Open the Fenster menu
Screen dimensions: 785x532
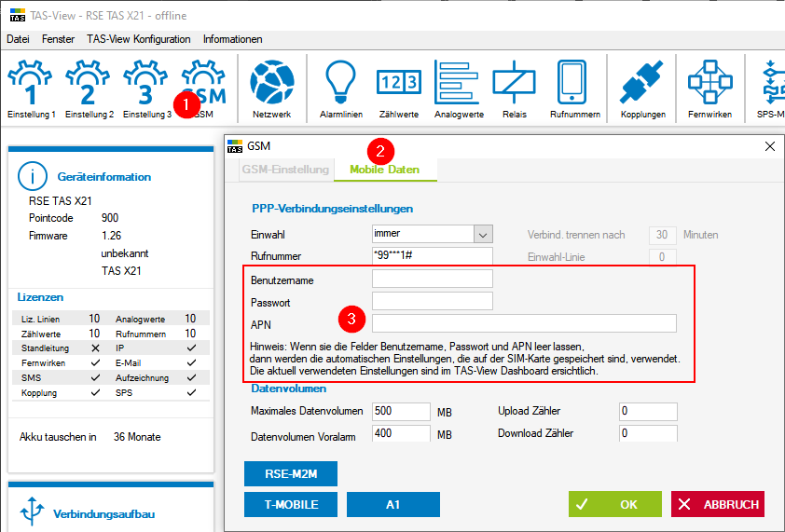click(x=58, y=39)
